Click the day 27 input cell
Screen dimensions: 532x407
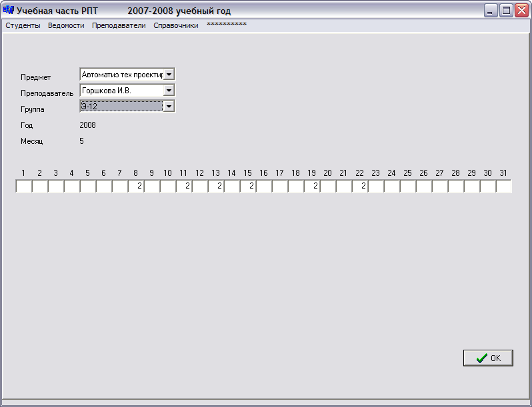click(441, 186)
